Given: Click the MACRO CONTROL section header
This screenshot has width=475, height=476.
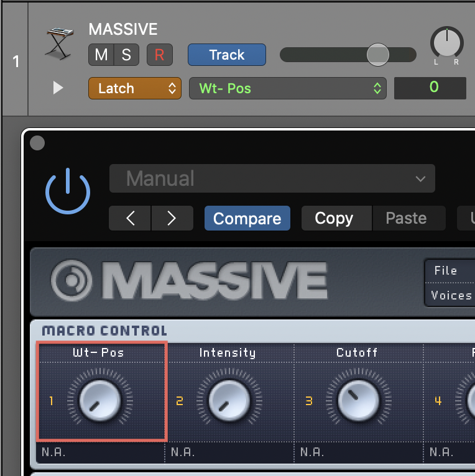Looking at the screenshot, I should [x=104, y=331].
